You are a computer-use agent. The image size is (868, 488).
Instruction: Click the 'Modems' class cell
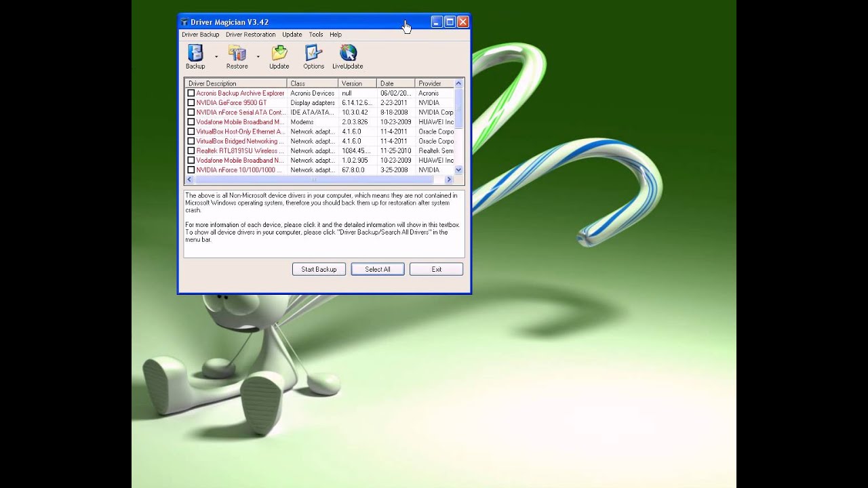302,122
